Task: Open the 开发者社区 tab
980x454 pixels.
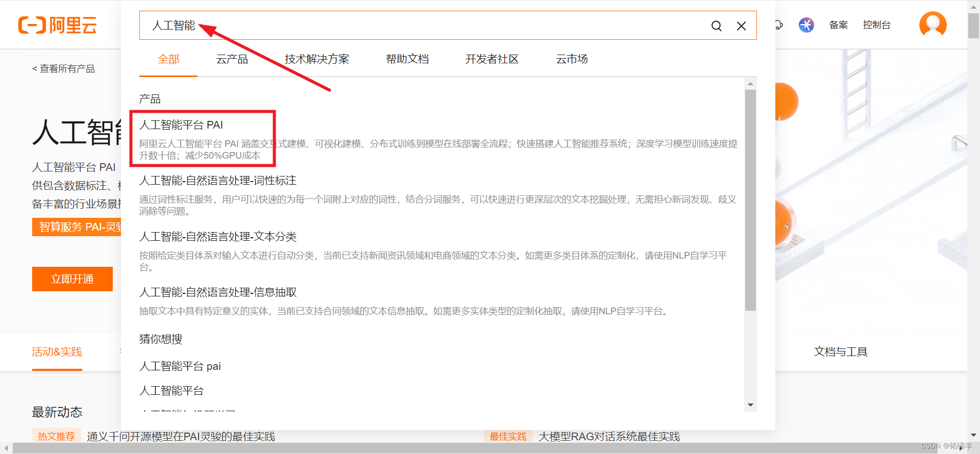Action: (x=492, y=59)
